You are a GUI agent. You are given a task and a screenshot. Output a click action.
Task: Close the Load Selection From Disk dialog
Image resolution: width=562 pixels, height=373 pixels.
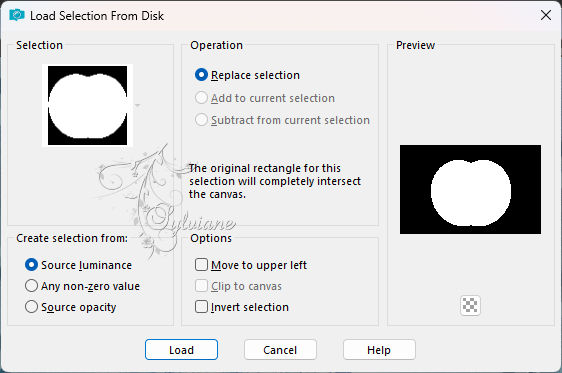point(546,15)
